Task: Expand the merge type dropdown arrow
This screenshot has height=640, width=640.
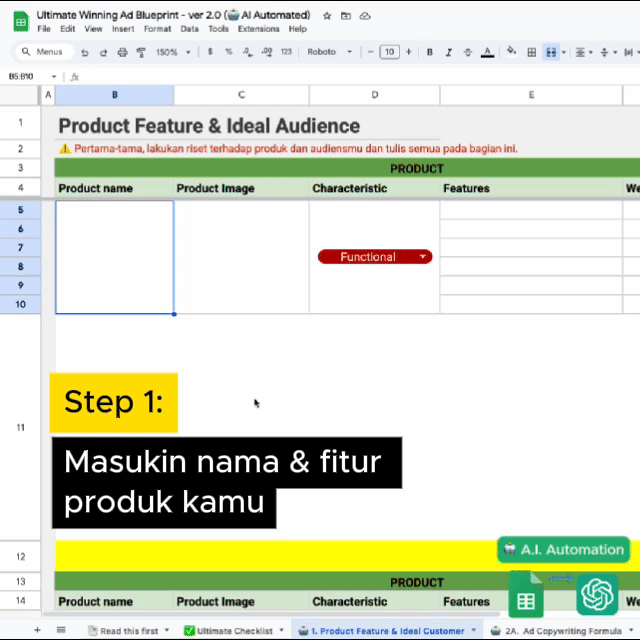Action: click(x=564, y=52)
